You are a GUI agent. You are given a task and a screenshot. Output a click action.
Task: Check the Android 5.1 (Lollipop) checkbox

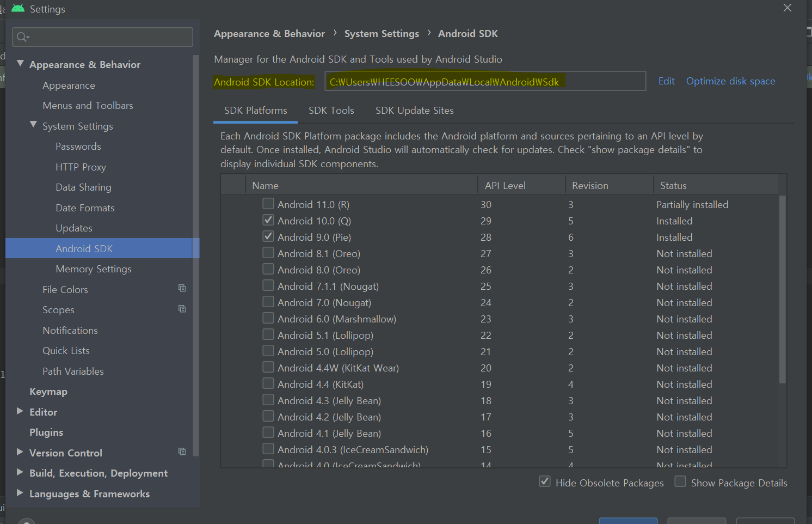[x=268, y=334]
